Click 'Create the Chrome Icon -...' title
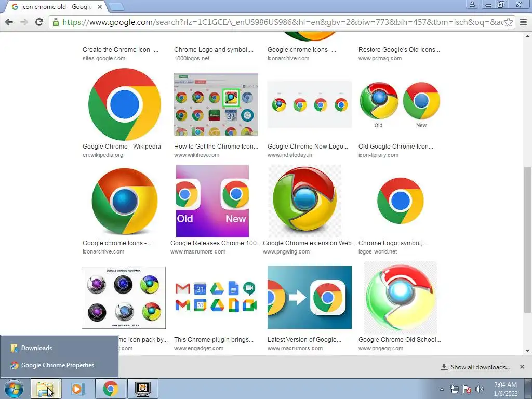The height and width of the screenshot is (399, 532). 121,49
